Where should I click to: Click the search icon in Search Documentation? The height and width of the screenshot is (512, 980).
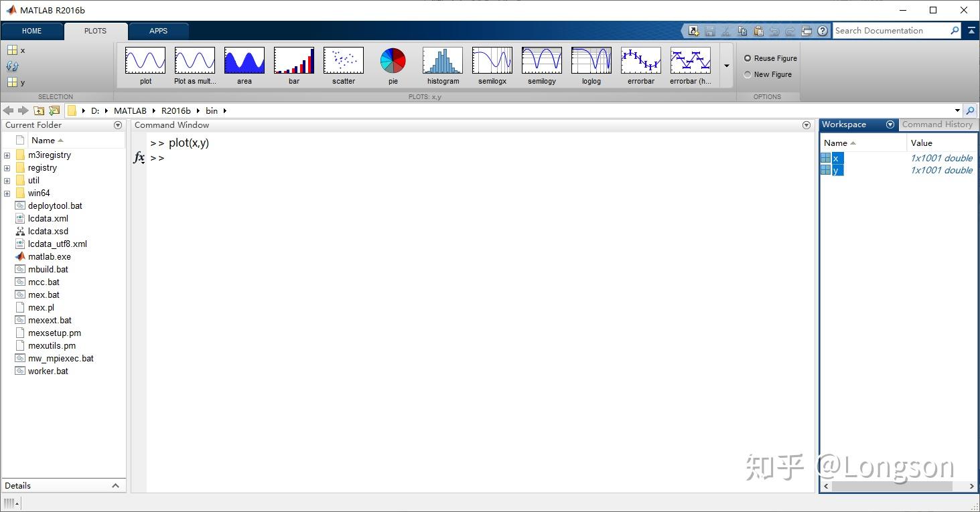[955, 31]
